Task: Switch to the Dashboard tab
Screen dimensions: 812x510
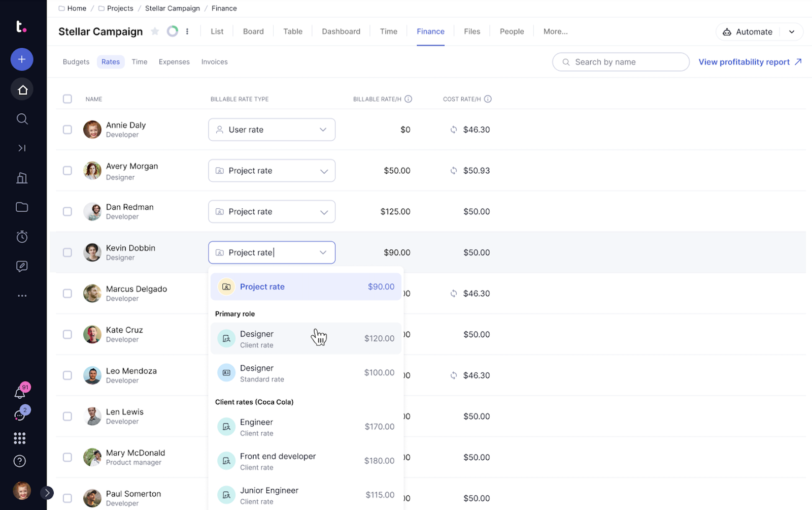Action: [x=341, y=31]
